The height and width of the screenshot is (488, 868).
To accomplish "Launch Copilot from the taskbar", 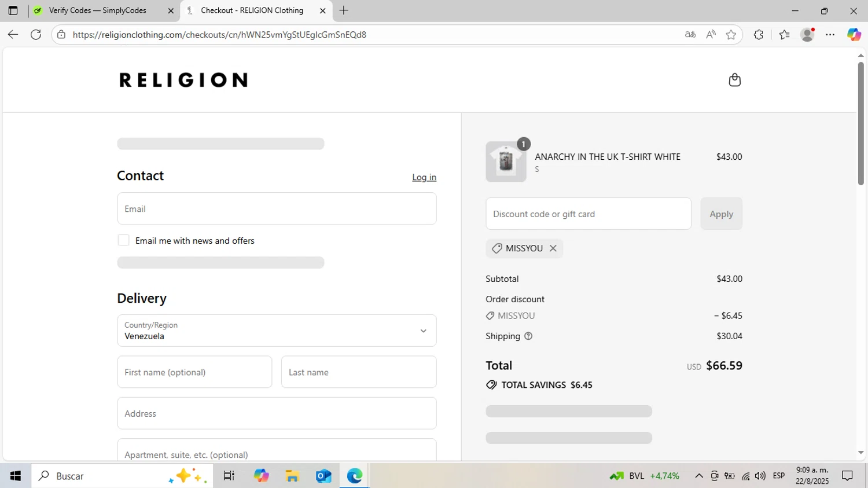I will [262, 476].
